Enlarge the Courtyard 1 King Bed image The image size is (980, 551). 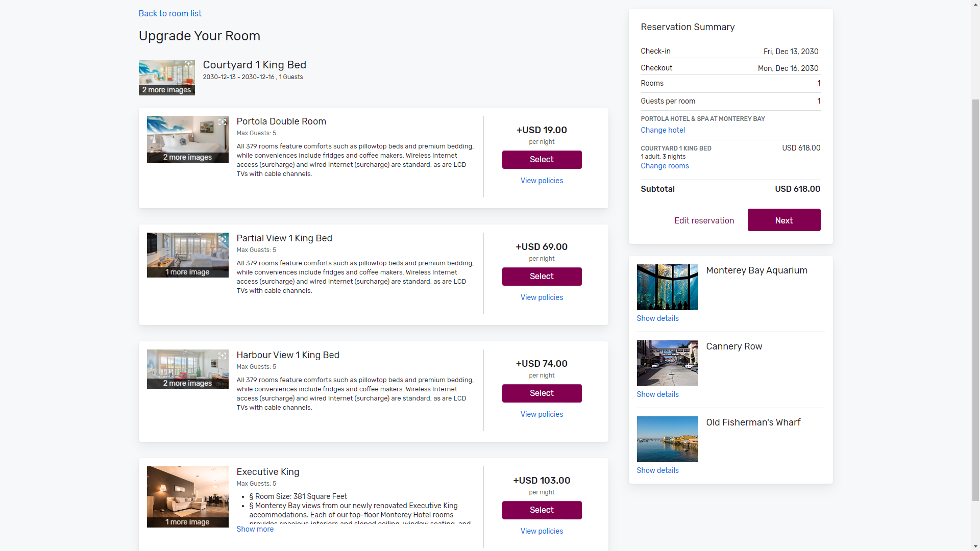click(x=189, y=64)
